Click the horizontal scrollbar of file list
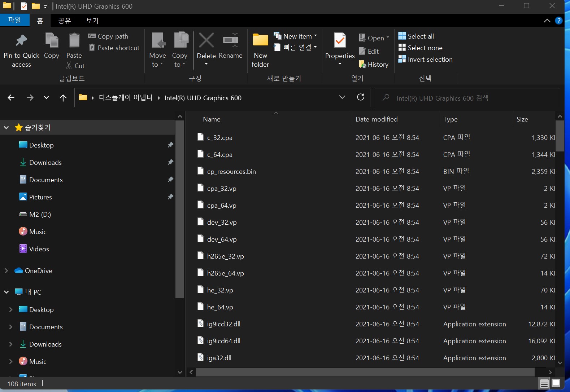 (x=365, y=372)
